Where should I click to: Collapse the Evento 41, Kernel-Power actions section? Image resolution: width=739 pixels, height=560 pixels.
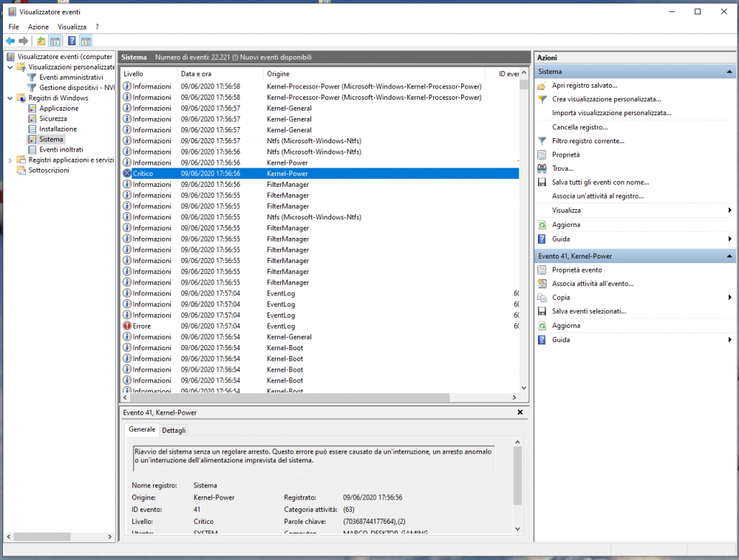point(729,256)
